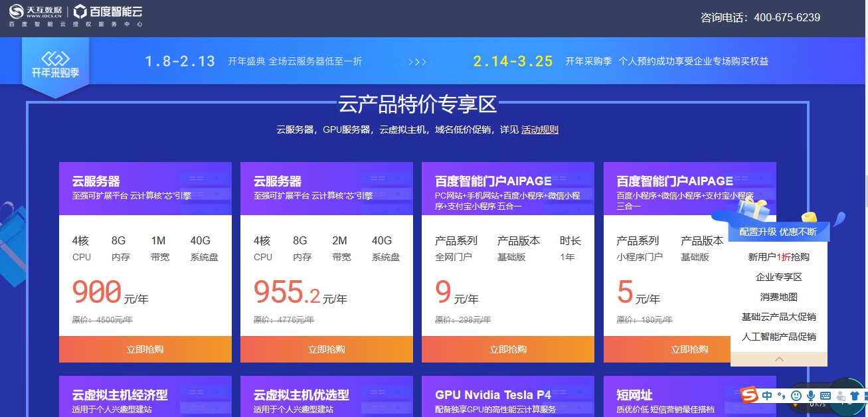
Task: Click the 原价 298元/年 text
Action: coord(463,319)
